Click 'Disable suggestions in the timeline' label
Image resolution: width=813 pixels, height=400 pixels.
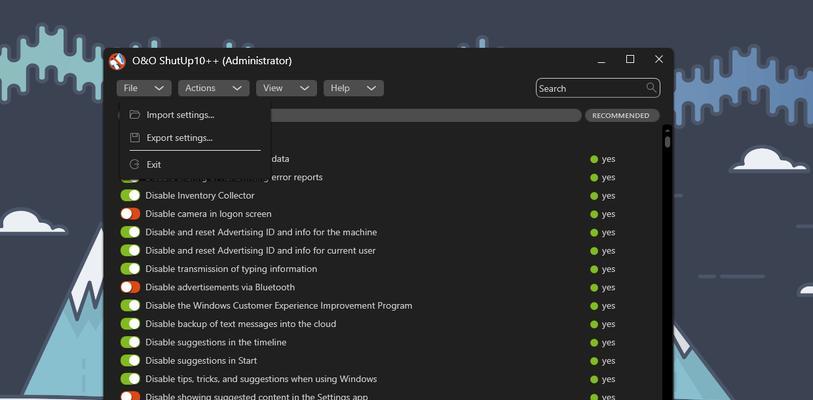[216, 342]
